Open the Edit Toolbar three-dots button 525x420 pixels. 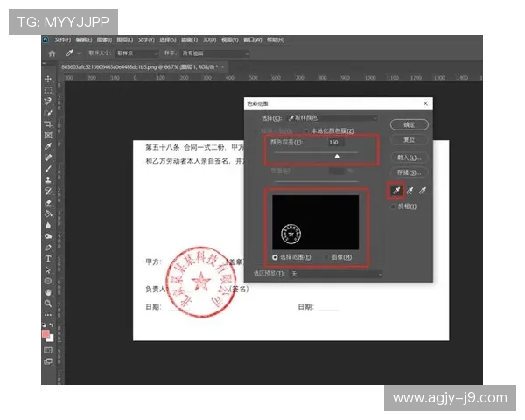[x=48, y=315]
